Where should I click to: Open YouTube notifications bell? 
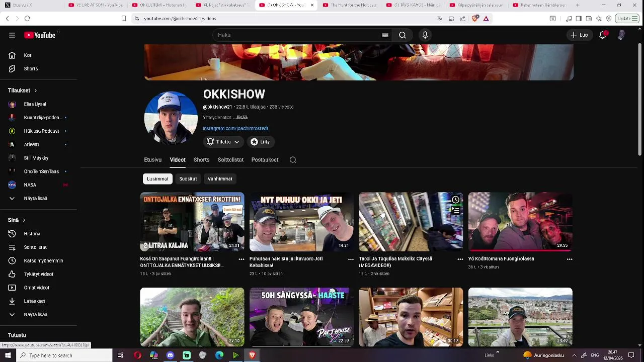click(603, 35)
